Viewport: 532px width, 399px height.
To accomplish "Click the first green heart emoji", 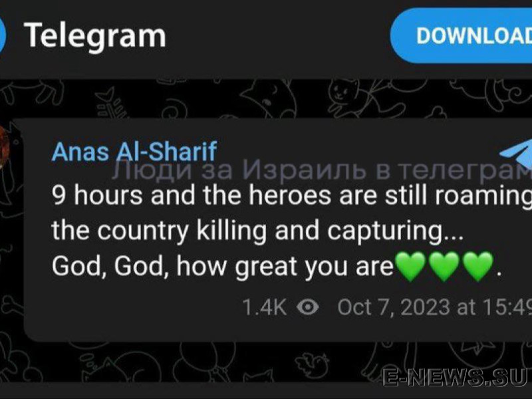I will pyautogui.click(x=411, y=267).
